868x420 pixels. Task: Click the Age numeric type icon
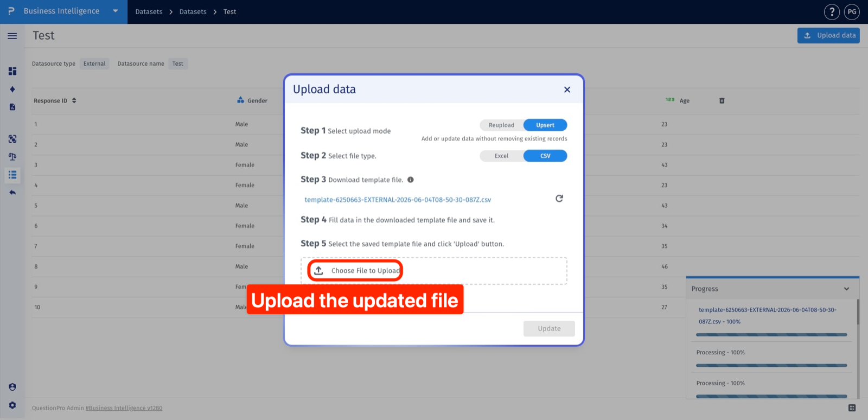coord(670,100)
